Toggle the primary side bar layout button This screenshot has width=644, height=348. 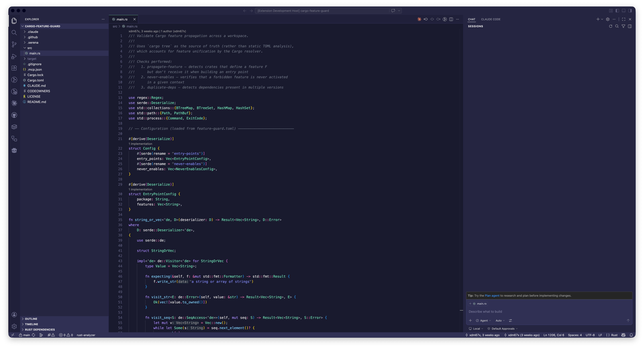click(x=617, y=11)
